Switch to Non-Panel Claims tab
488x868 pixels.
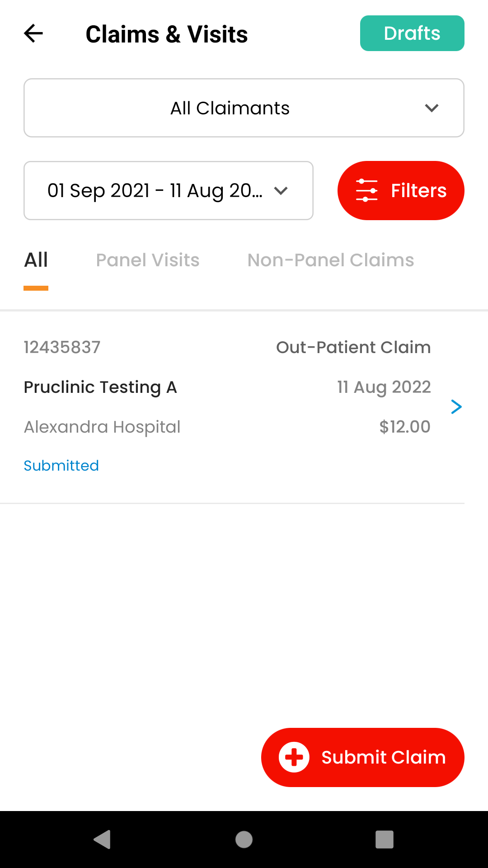(331, 260)
